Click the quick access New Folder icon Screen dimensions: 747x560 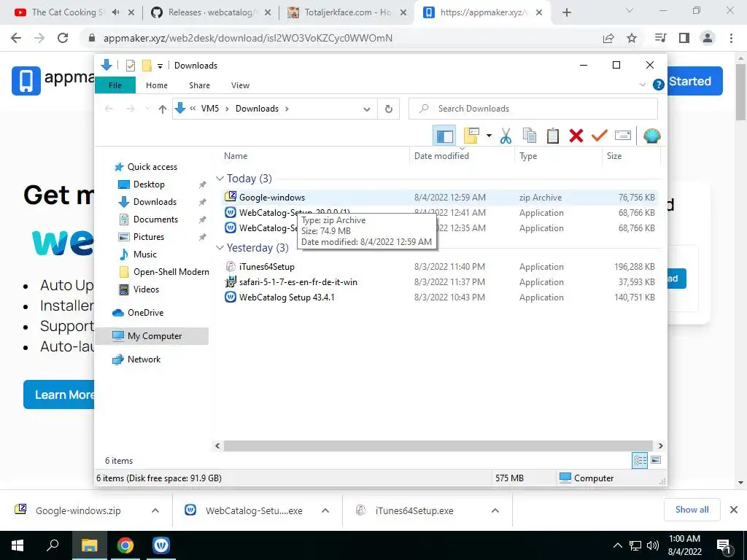[147, 66]
